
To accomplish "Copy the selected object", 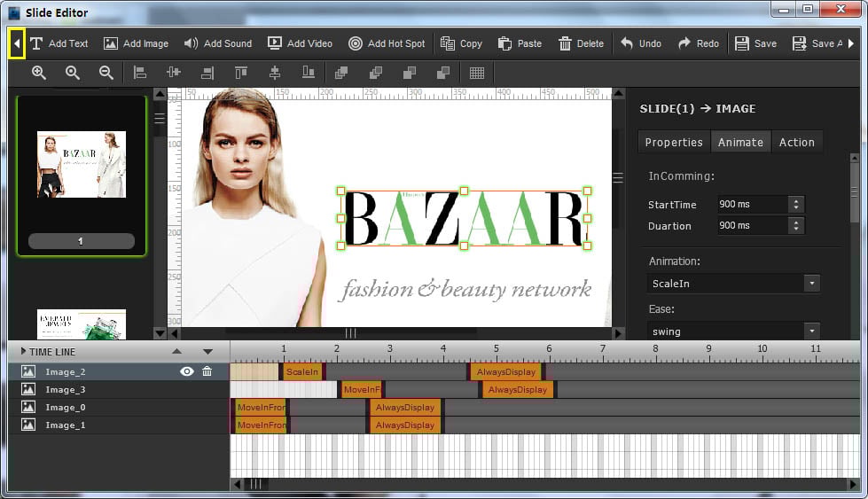I will 461,43.
